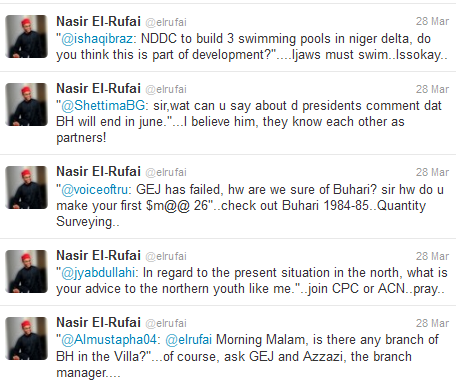The image size is (456, 386).
Task: Select grey @elrufai handle on northern youth tweet
Action: [166, 256]
